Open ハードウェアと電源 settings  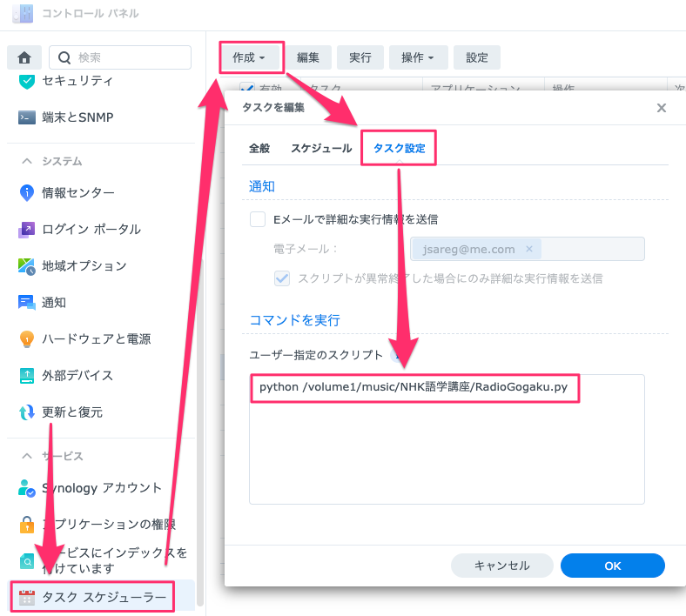(96, 338)
